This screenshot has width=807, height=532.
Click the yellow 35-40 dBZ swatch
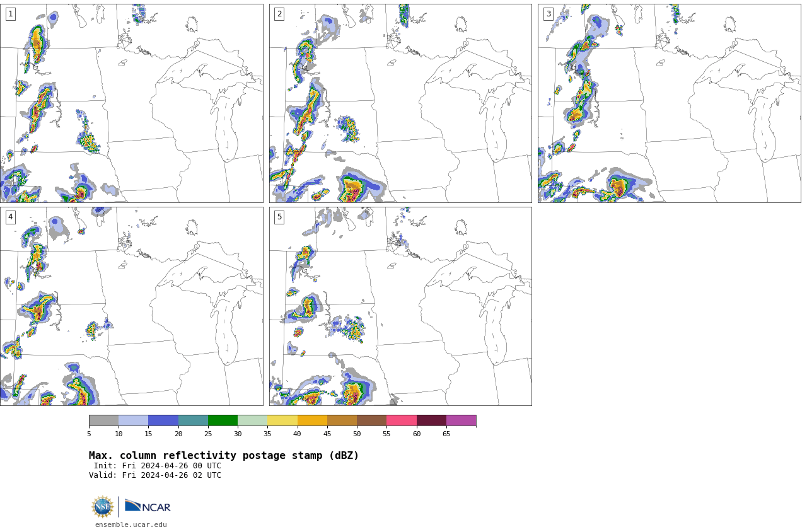pyautogui.click(x=282, y=420)
